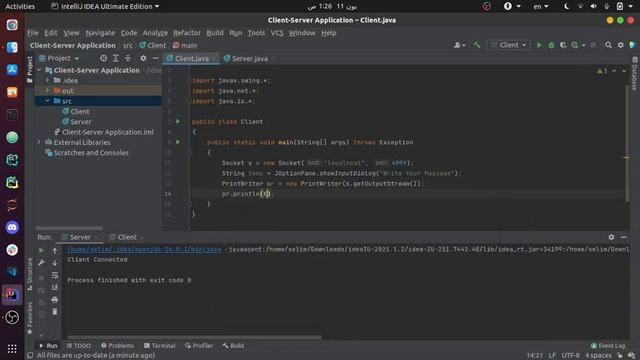Move up the stack trace with the up arrow
Screen dimensions: 640x360
[x=55, y=251]
